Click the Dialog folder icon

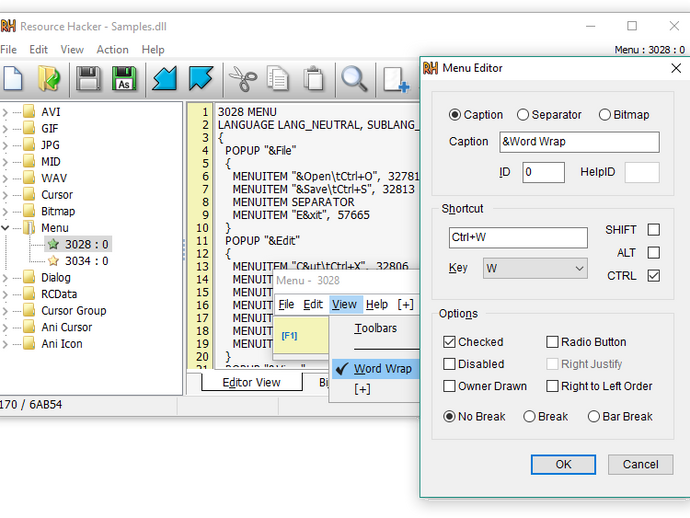(29, 277)
